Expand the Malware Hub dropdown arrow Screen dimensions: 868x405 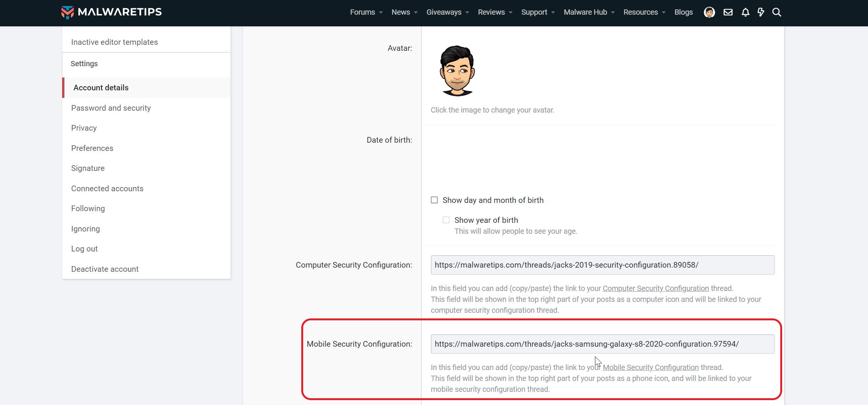tap(613, 12)
